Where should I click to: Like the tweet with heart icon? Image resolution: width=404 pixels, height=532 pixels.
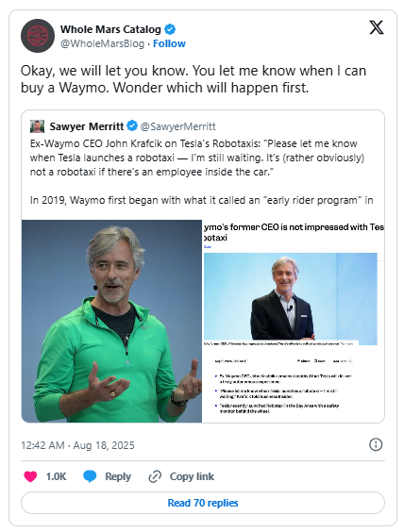point(30,476)
